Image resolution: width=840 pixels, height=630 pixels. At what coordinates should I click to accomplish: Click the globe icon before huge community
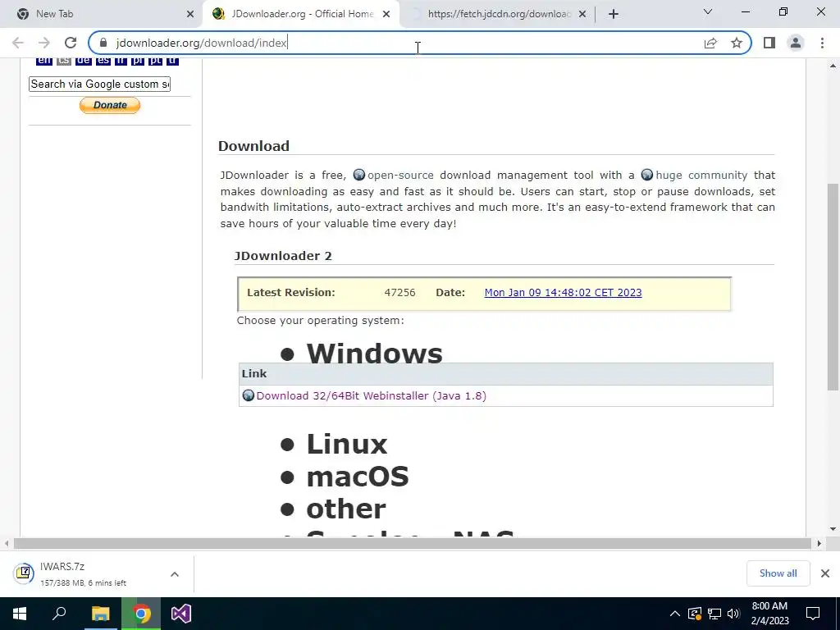coord(647,176)
